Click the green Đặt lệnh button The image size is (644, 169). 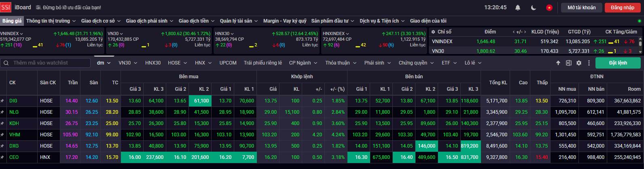point(617,63)
